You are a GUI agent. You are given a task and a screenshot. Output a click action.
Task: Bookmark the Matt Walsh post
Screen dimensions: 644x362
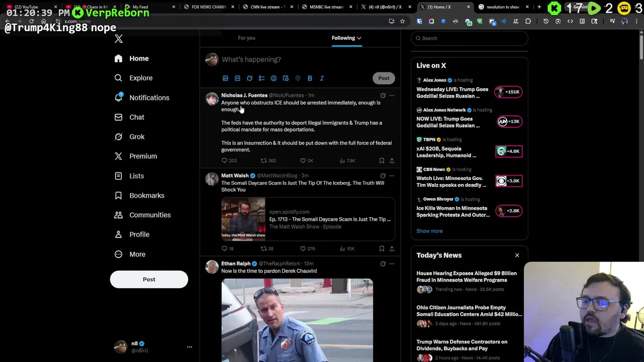382,248
